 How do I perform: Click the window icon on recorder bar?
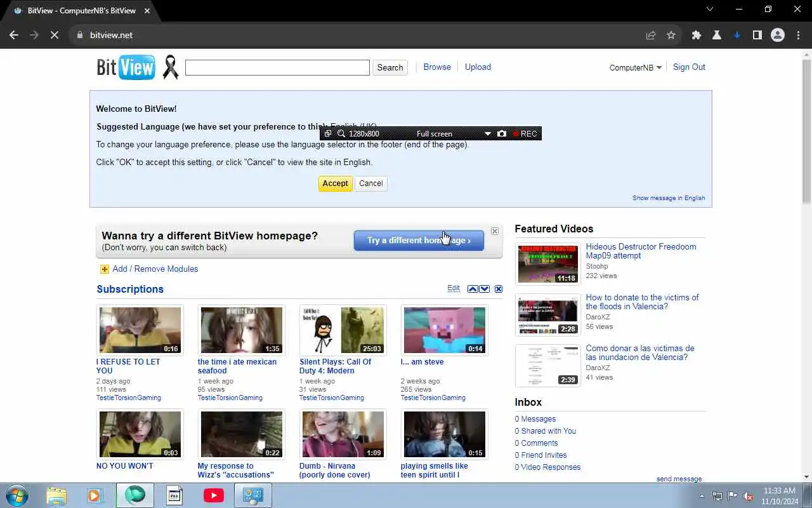(328, 133)
